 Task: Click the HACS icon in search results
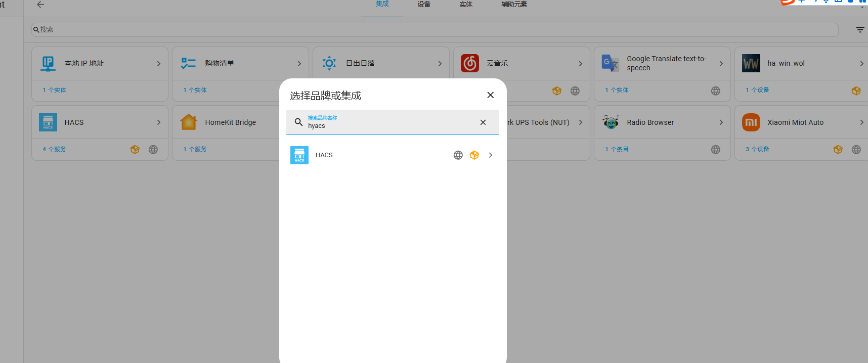click(299, 155)
